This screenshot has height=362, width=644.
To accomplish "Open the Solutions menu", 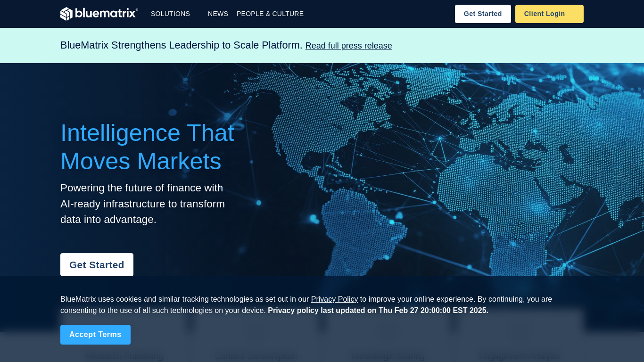I will [x=170, y=14].
